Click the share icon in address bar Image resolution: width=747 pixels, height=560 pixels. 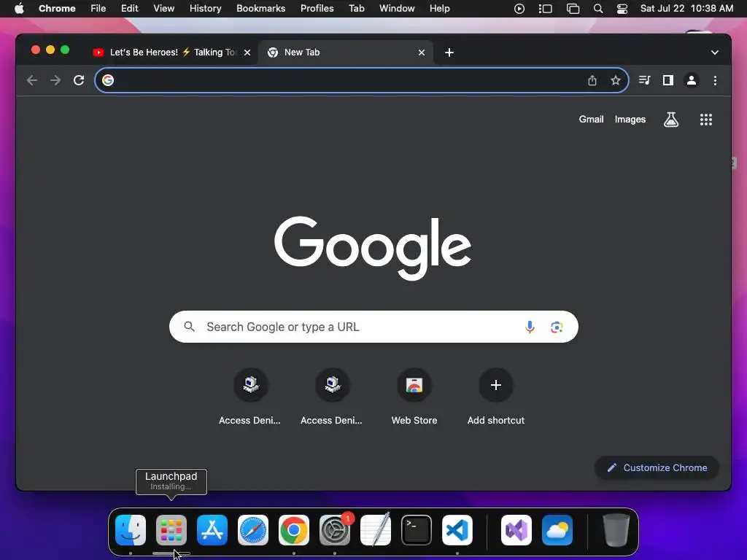click(x=592, y=80)
